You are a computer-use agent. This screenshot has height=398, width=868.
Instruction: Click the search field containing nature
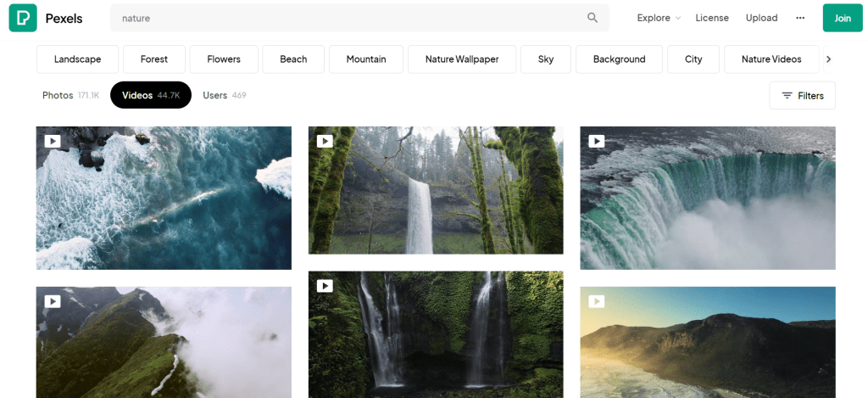coord(348,18)
